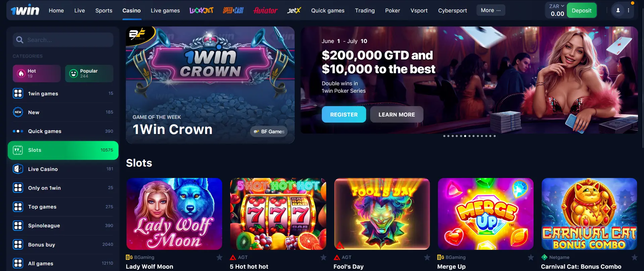
Task: Open Speed & Cash logo
Action: pos(233,10)
